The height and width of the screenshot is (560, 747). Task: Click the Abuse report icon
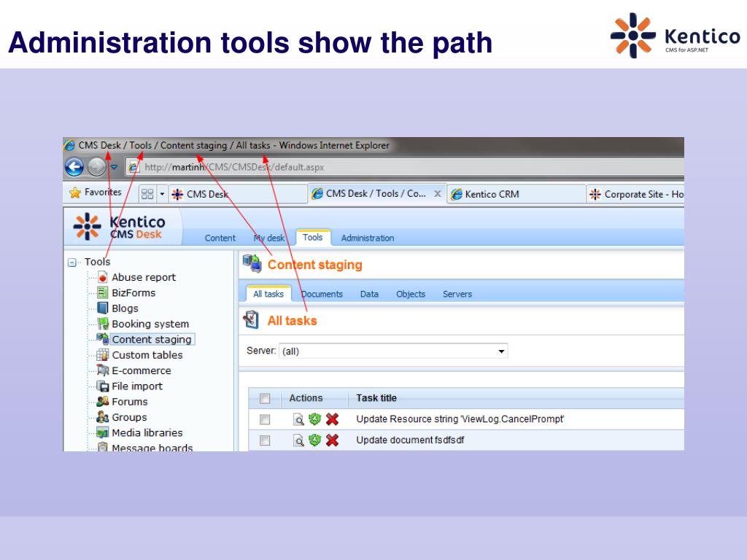102,276
